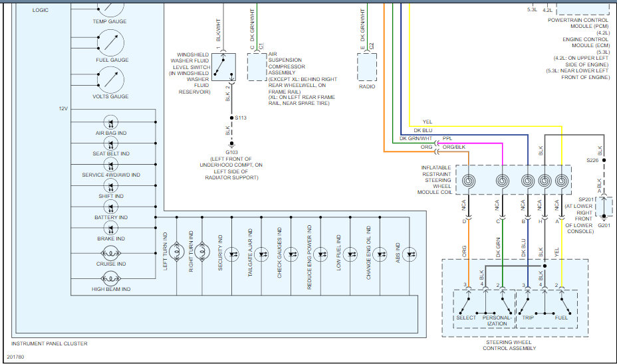Screen dimensions: 617x364
Task: Select the Brake indicator LED symbol
Action: click(x=110, y=228)
